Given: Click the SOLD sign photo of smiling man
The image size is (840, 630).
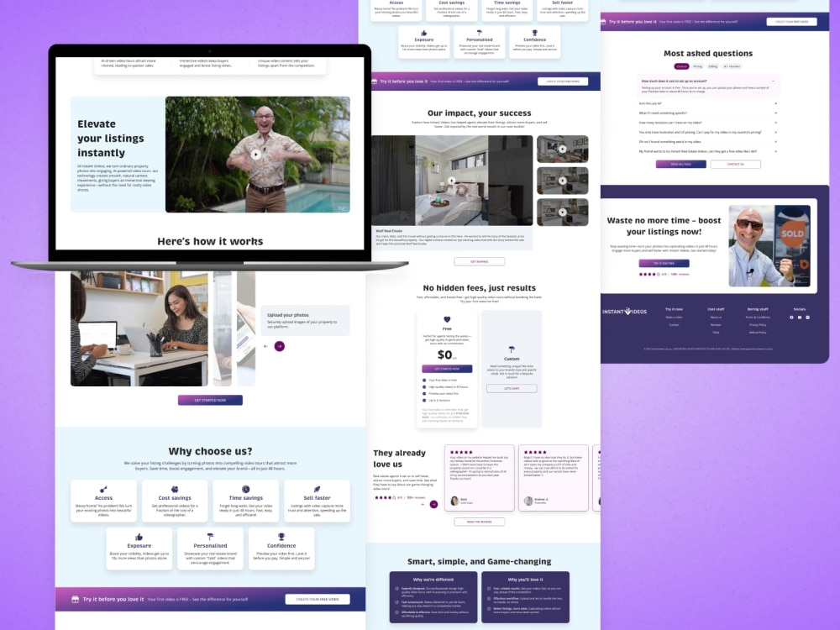Looking at the screenshot, I should click(x=769, y=246).
